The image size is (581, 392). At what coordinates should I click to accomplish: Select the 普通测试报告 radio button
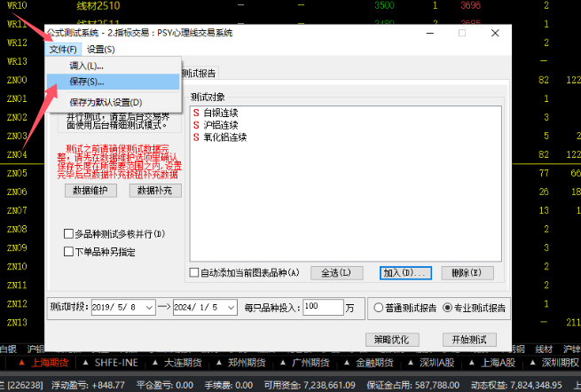click(x=378, y=308)
